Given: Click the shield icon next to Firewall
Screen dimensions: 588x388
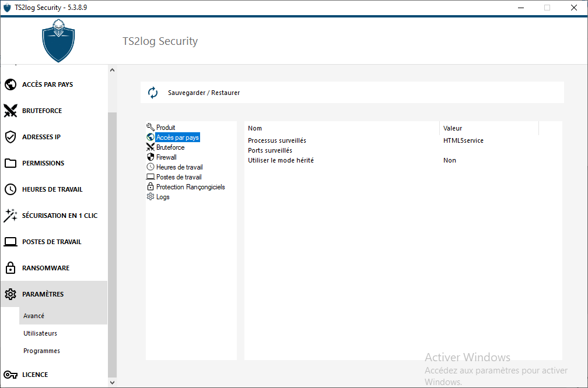Looking at the screenshot, I should tap(150, 157).
